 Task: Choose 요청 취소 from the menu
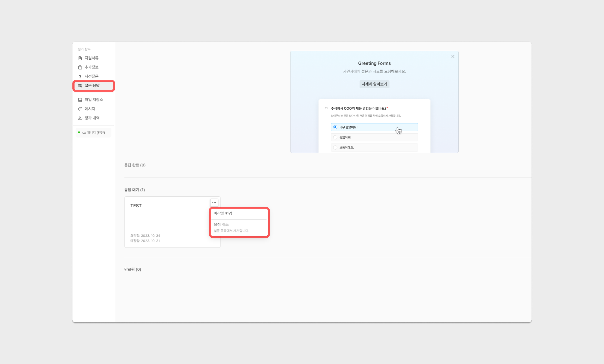[x=221, y=225]
